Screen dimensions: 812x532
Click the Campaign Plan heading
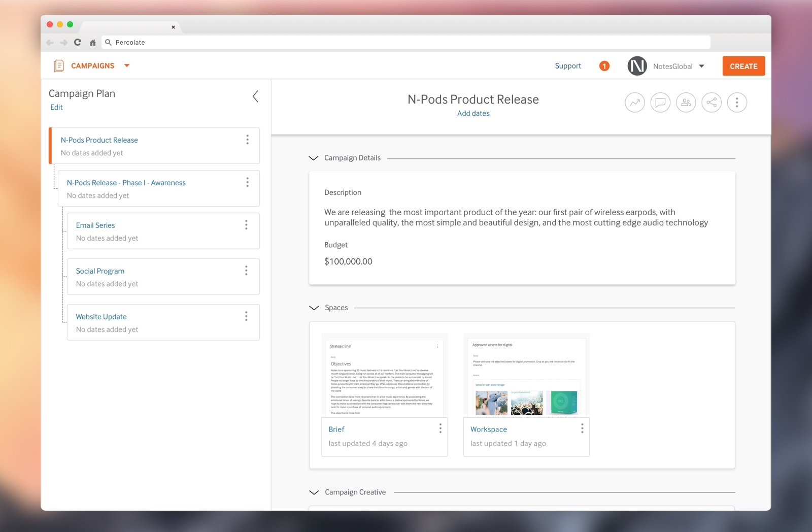click(82, 93)
